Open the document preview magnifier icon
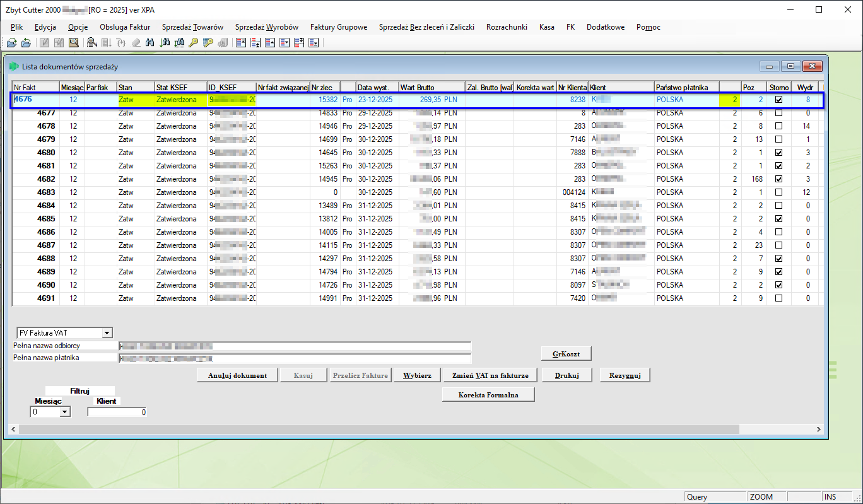 point(74,43)
